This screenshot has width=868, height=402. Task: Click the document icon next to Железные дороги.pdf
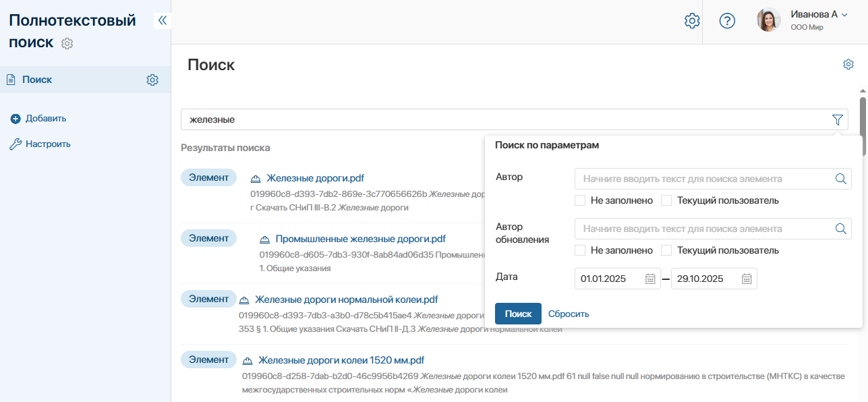click(255, 177)
